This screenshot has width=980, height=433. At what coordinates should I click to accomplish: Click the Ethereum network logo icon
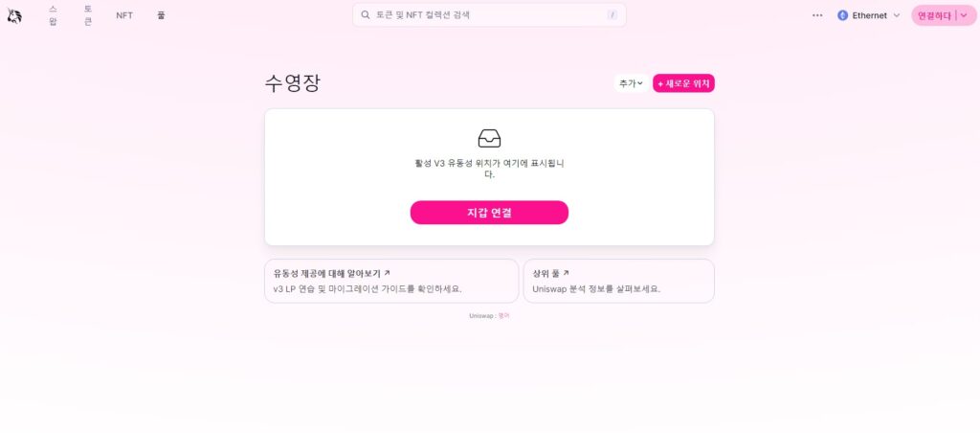pyautogui.click(x=842, y=15)
